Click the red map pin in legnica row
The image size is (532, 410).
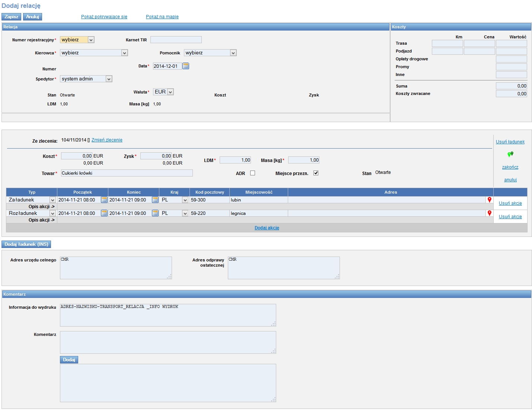point(490,213)
